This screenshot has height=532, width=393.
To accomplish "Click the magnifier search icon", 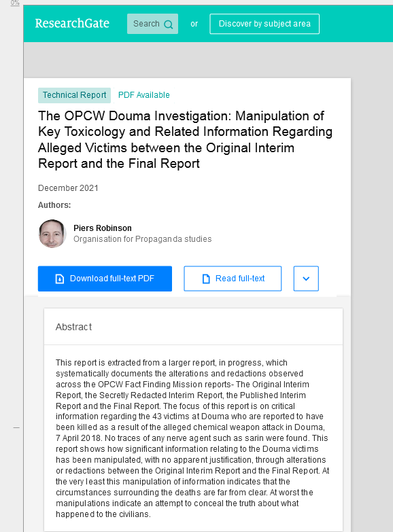I will [169, 24].
